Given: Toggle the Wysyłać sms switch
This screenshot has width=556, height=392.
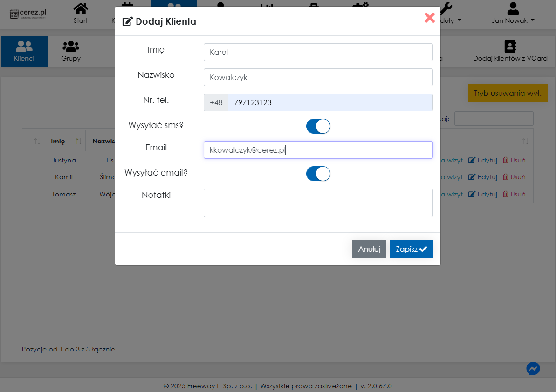Looking at the screenshot, I should click(318, 126).
